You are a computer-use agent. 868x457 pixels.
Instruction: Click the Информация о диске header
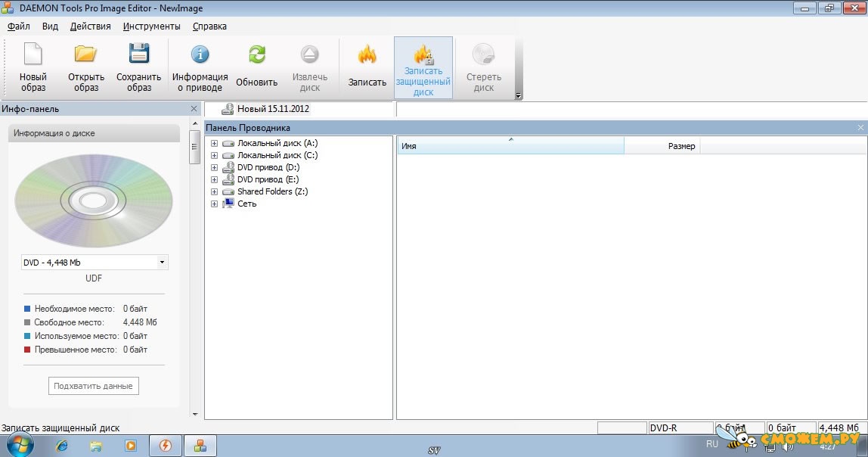click(x=94, y=133)
